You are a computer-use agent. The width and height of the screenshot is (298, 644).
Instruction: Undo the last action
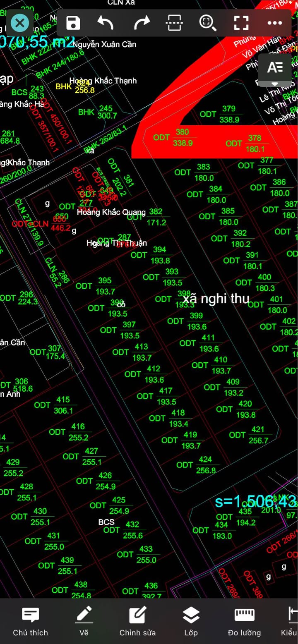[x=106, y=23]
